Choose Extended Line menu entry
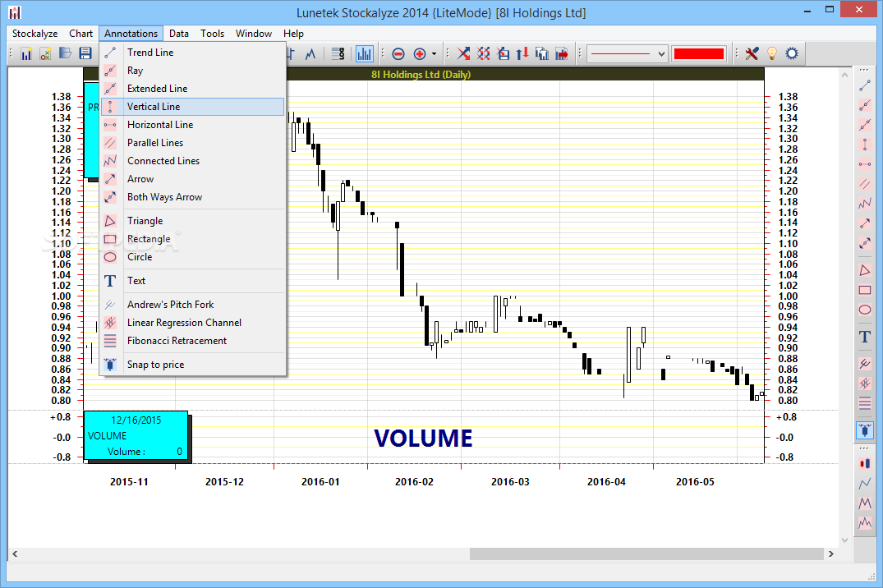Viewport: 883px width, 588px height. 192,89
